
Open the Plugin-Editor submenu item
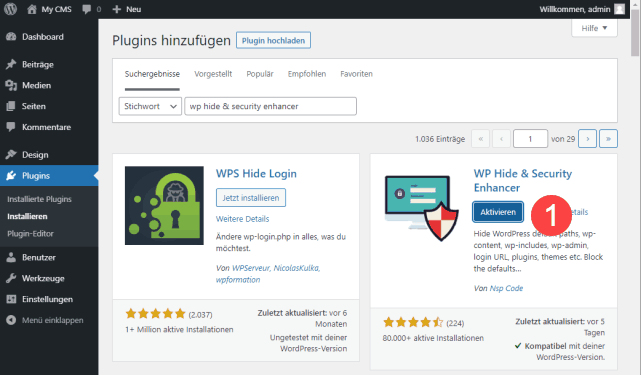pos(30,234)
